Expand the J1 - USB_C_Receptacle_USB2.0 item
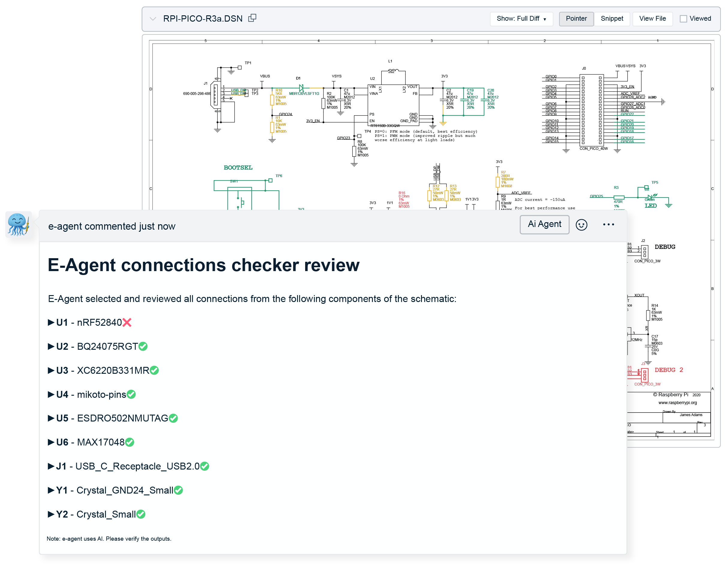Image resolution: width=728 pixels, height=568 pixels. point(51,466)
